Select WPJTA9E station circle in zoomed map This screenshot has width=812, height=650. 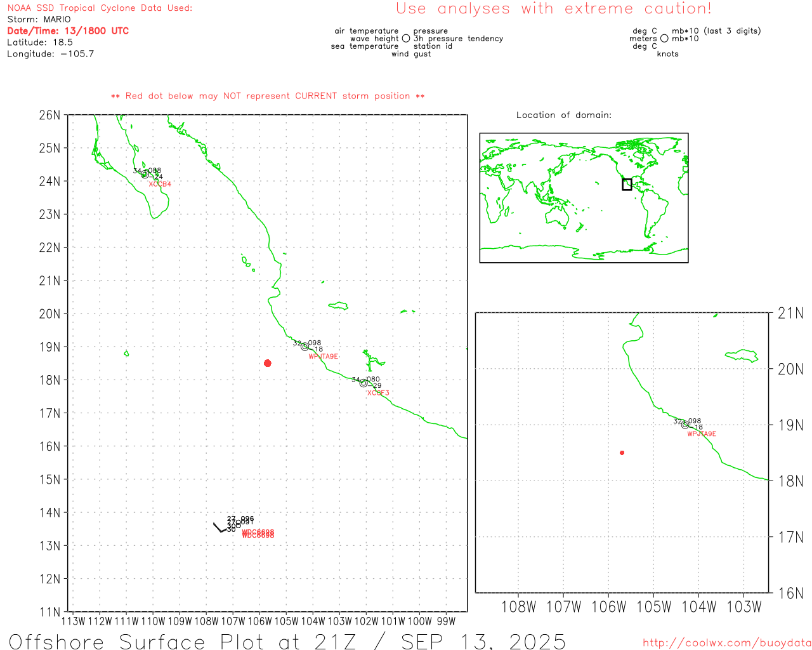(685, 425)
